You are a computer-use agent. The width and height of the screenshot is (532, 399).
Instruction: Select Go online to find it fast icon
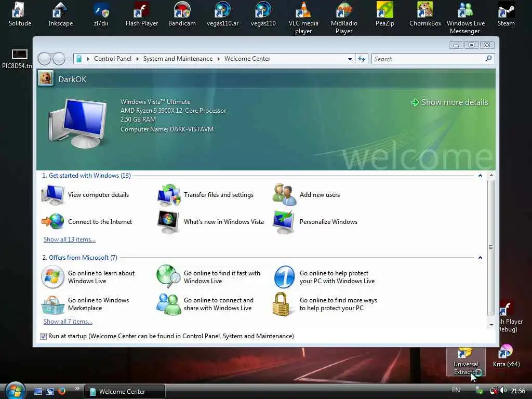(169, 276)
